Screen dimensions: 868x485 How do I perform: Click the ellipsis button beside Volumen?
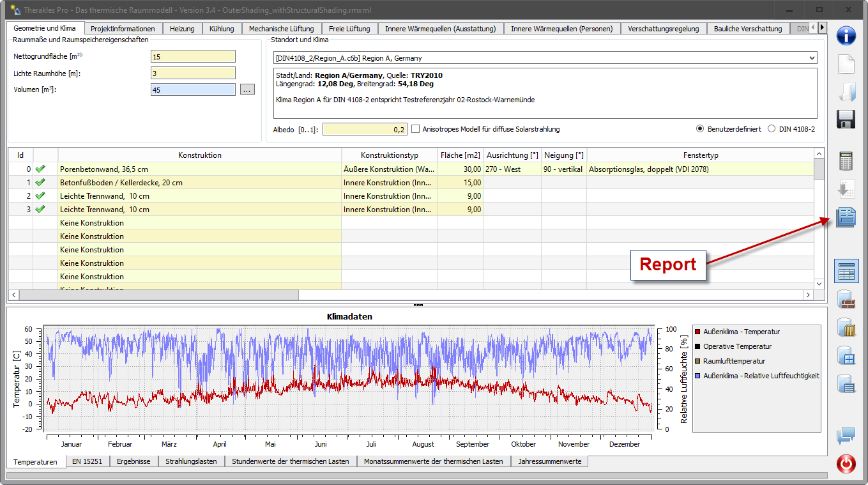(248, 90)
